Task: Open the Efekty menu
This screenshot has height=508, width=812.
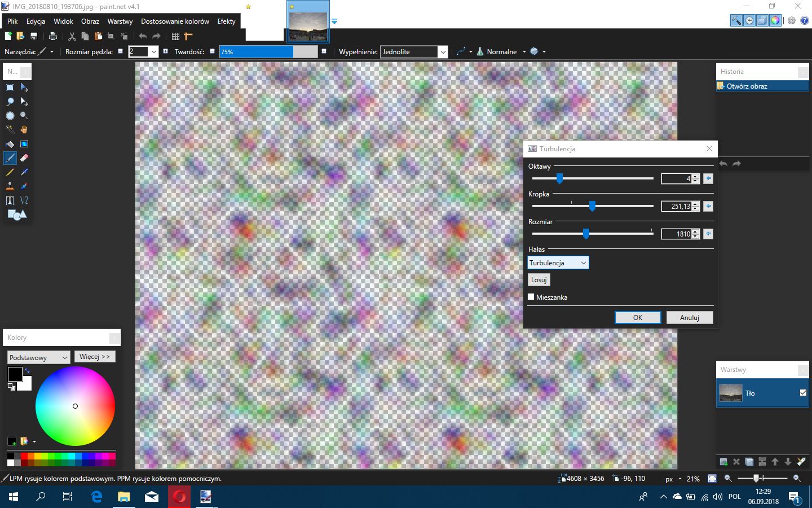Action: [x=226, y=21]
